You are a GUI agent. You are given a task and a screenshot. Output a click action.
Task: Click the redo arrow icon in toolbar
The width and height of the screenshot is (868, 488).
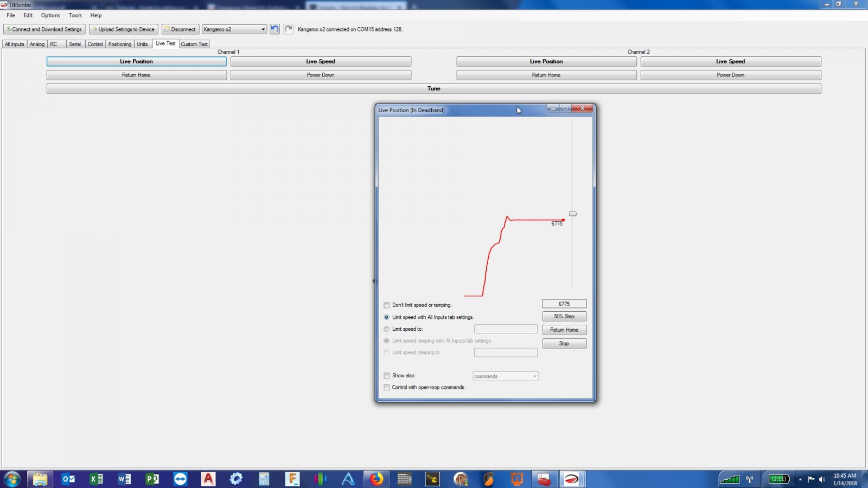[x=289, y=29]
